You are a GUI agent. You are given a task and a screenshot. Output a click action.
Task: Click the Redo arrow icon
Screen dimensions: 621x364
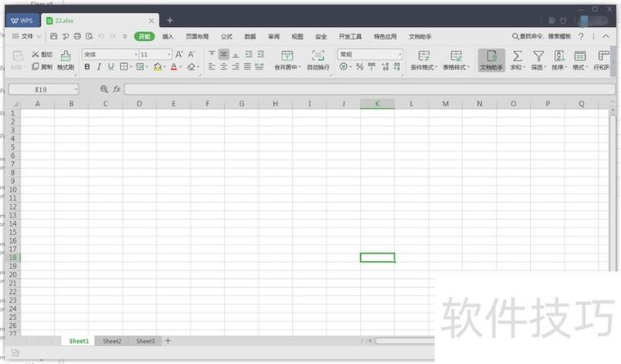(x=113, y=37)
